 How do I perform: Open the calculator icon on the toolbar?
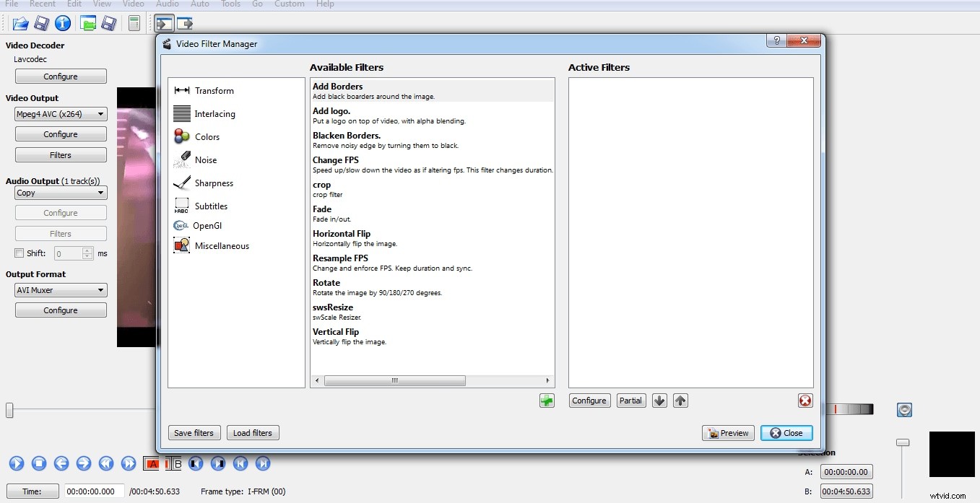coord(134,23)
